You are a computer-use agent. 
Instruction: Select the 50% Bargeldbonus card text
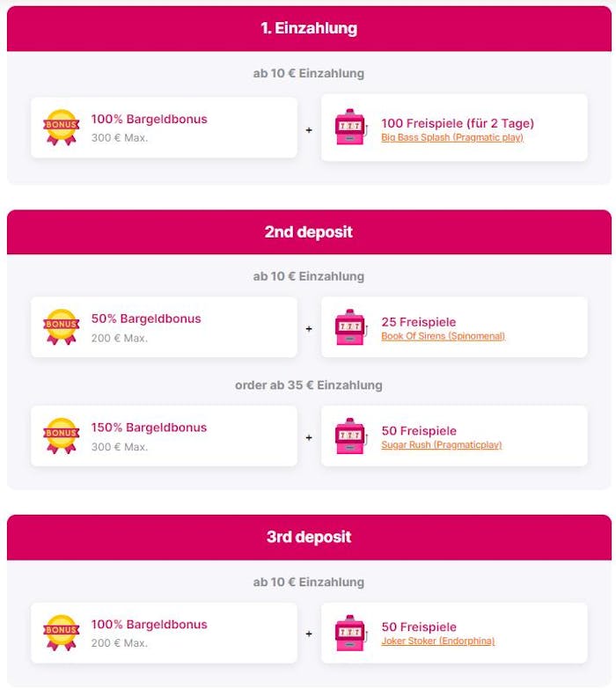(146, 319)
